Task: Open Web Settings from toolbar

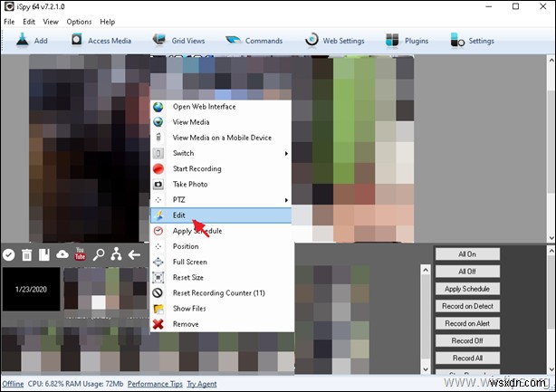Action: click(334, 41)
